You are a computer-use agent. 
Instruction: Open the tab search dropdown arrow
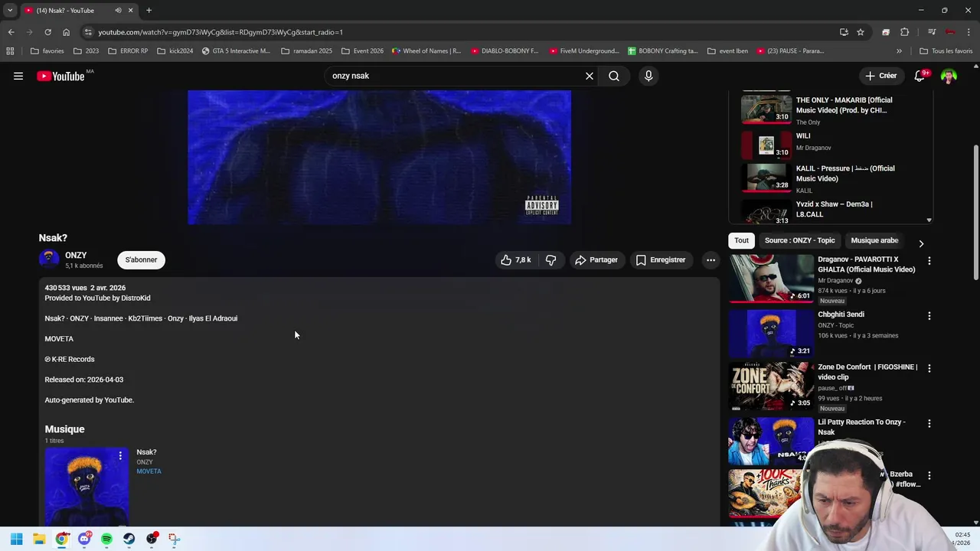click(10, 10)
